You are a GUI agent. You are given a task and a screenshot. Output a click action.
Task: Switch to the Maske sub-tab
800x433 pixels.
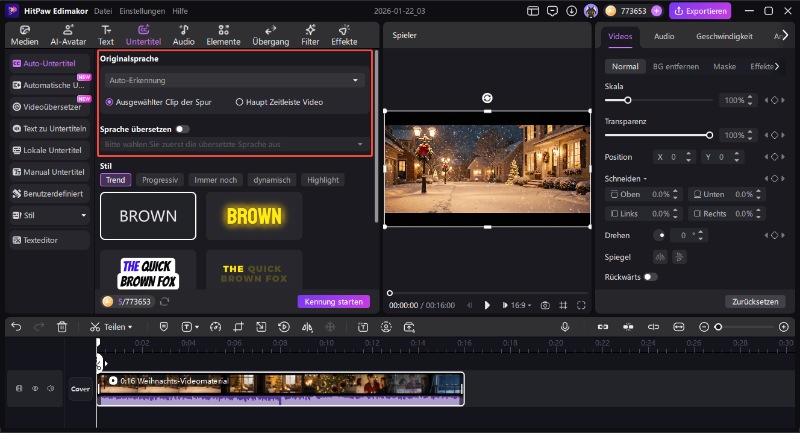[x=724, y=66]
